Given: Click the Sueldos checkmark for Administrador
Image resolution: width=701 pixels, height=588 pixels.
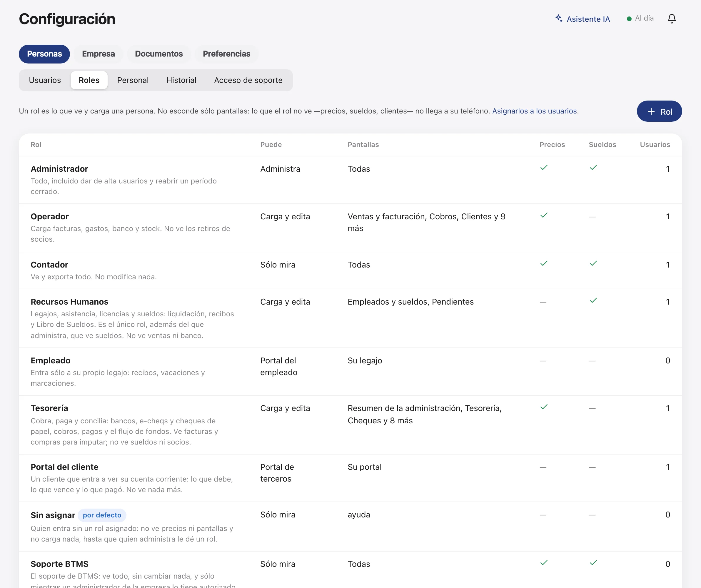Looking at the screenshot, I should coord(593,168).
